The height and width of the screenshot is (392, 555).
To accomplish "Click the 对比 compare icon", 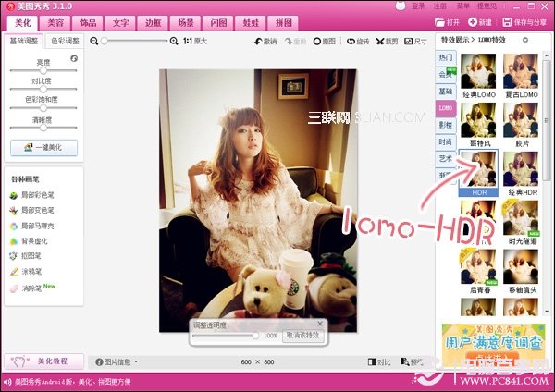I will [x=372, y=361].
